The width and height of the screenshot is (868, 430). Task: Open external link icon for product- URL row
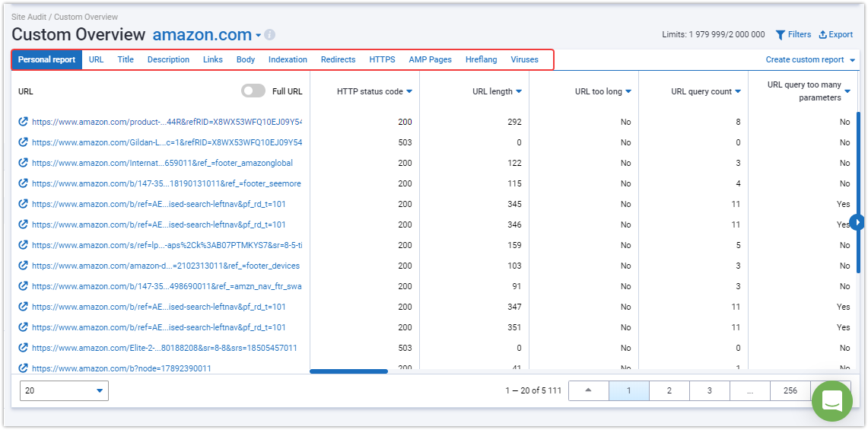point(24,121)
